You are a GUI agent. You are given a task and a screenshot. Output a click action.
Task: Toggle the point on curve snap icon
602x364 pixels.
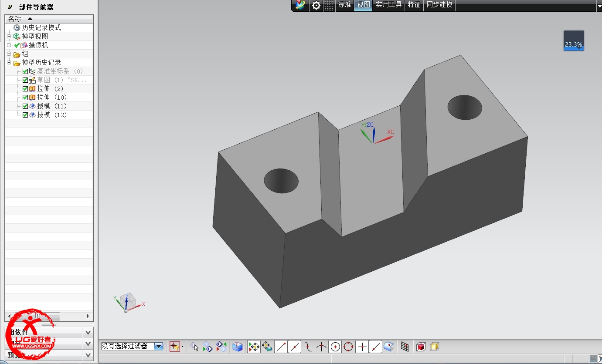coord(375,347)
